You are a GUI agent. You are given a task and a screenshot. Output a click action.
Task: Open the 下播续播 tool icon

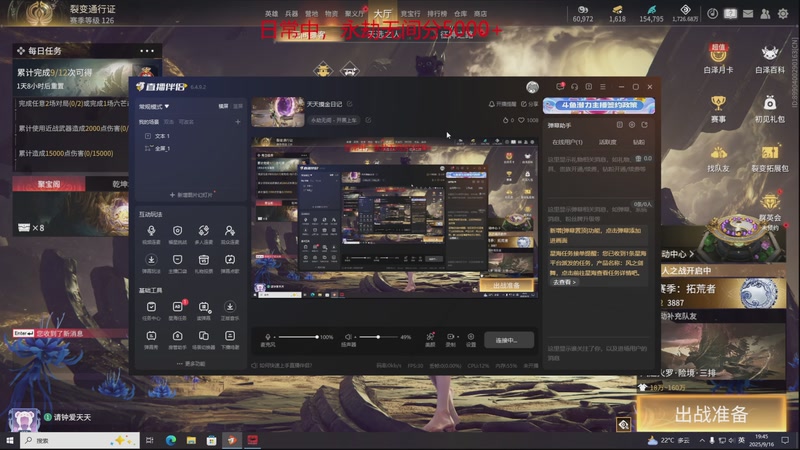[230, 336]
